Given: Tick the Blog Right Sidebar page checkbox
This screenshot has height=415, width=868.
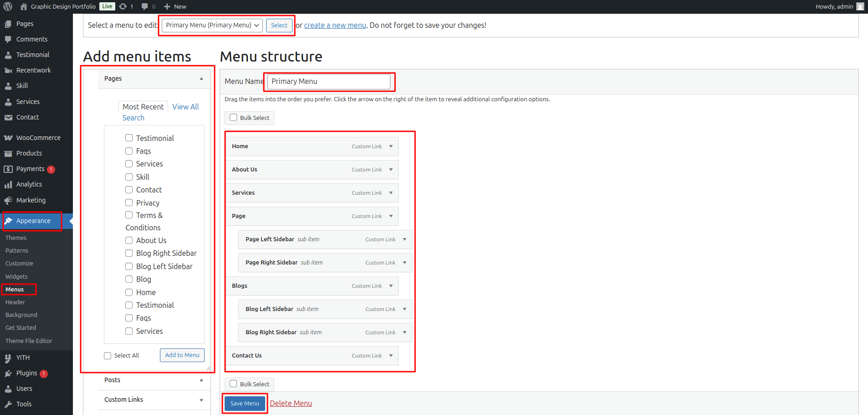Looking at the screenshot, I should (129, 253).
